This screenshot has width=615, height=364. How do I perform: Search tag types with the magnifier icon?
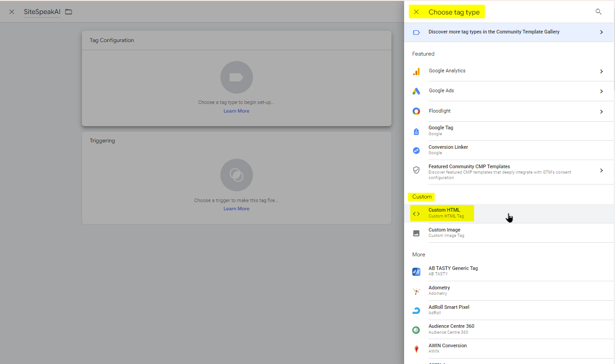click(598, 12)
